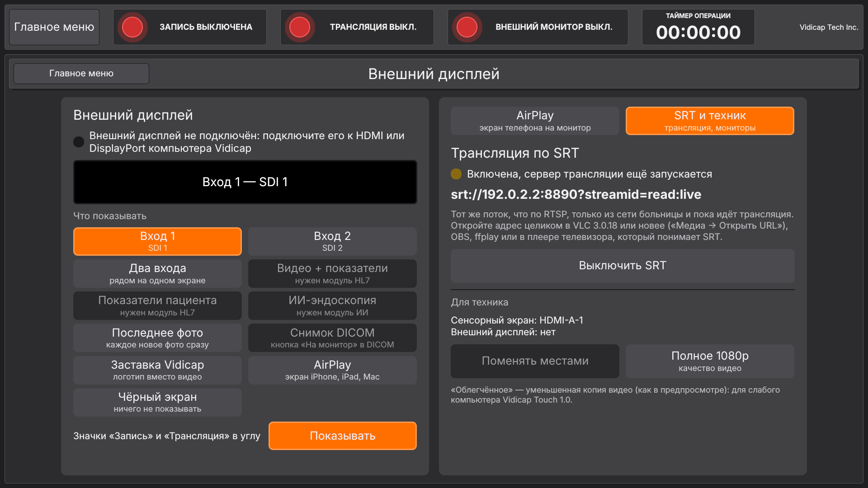Click the Вход 1 — SDI 1 preview
The height and width of the screenshot is (488, 868).
(245, 182)
